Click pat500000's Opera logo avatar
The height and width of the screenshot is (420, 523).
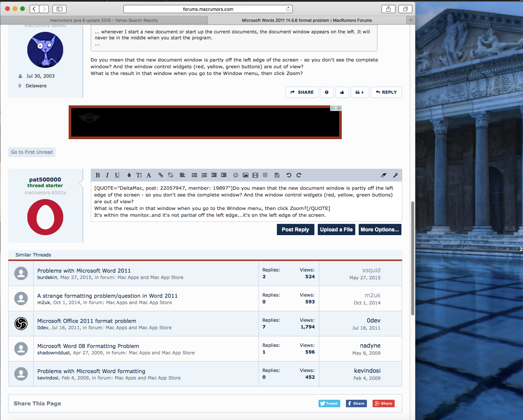pyautogui.click(x=45, y=217)
